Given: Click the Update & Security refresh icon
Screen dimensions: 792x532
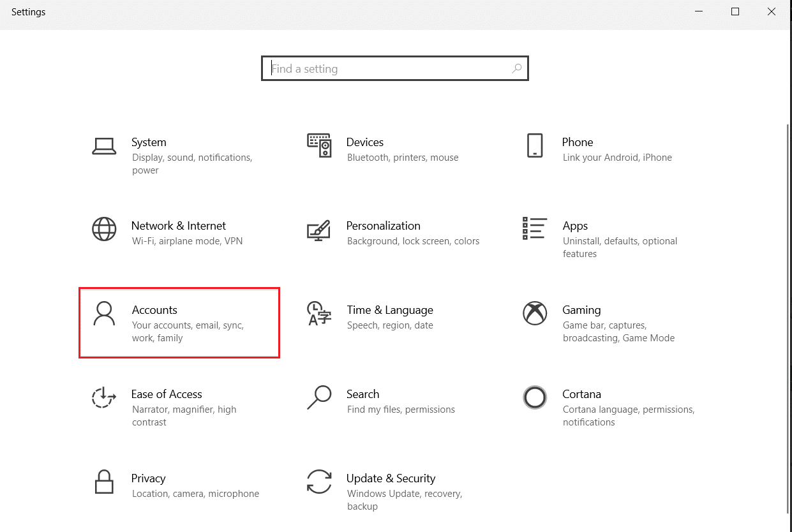Looking at the screenshot, I should [319, 483].
